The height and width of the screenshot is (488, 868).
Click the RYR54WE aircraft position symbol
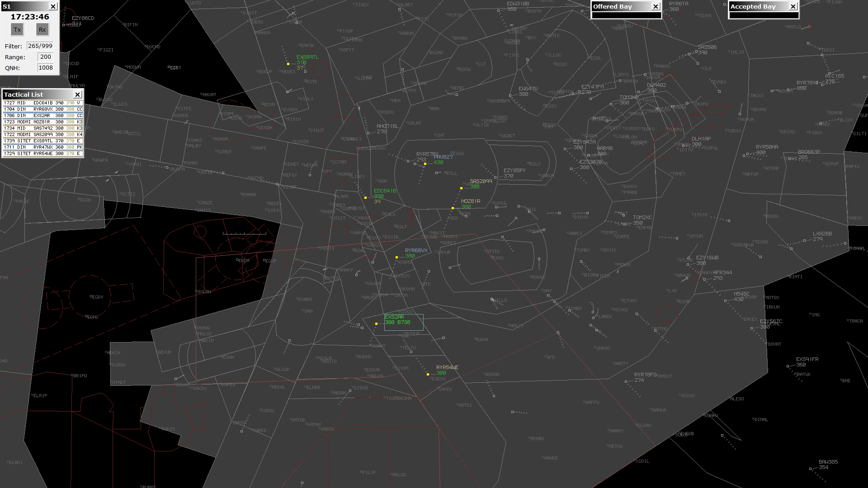(428, 375)
